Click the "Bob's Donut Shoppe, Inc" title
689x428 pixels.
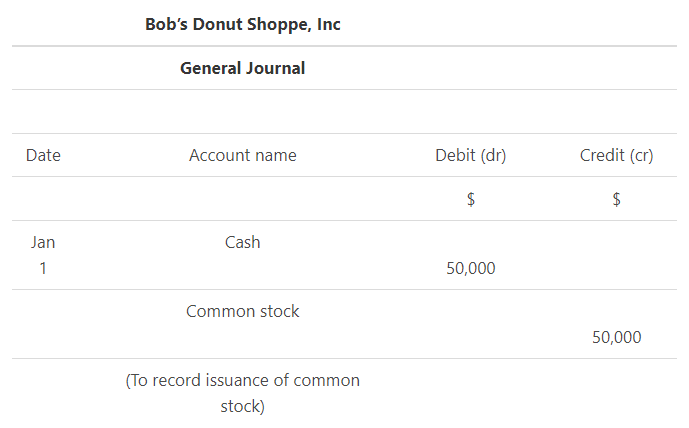[243, 24]
